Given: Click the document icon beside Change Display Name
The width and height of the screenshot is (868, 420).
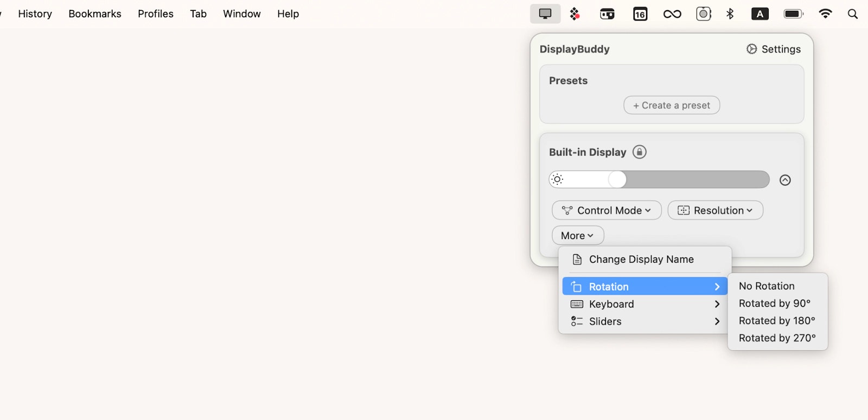Looking at the screenshot, I should (x=577, y=259).
